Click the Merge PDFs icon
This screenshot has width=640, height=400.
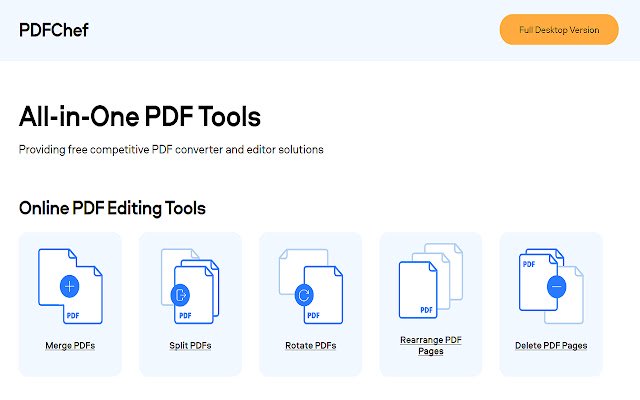(70, 286)
